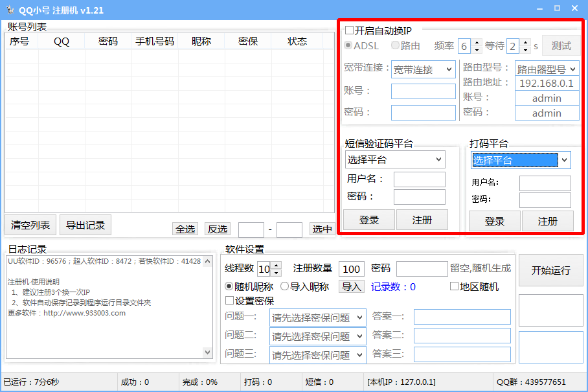
Task: Click the 手机号码 column header
Action: coord(155,41)
